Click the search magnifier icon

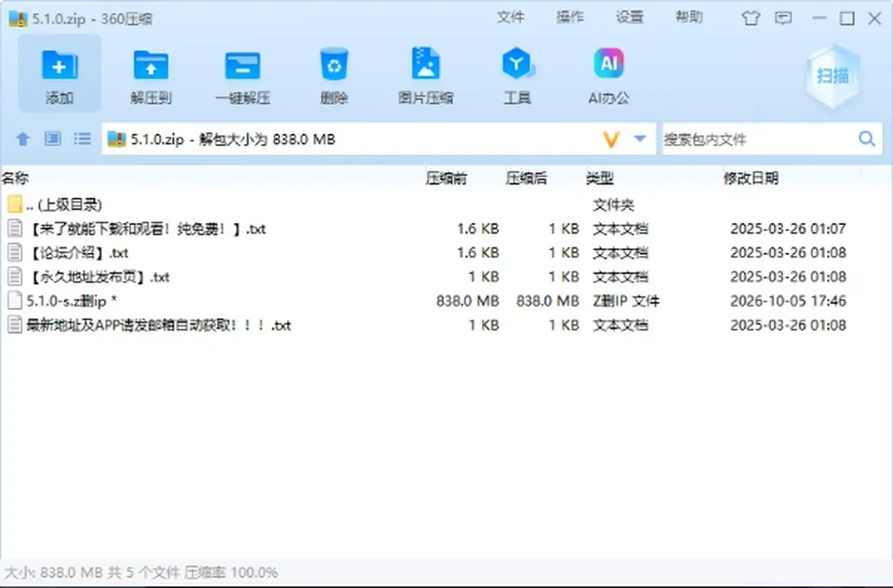coord(867,139)
